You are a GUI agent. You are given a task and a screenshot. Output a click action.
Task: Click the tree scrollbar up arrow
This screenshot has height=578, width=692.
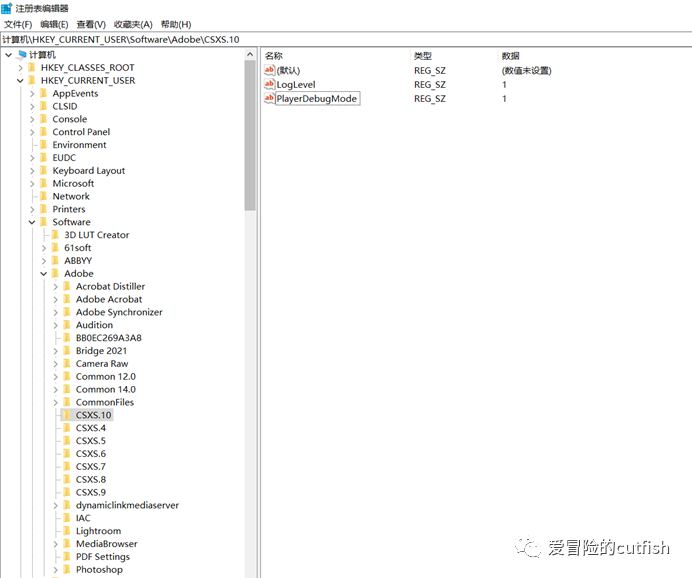pos(250,54)
